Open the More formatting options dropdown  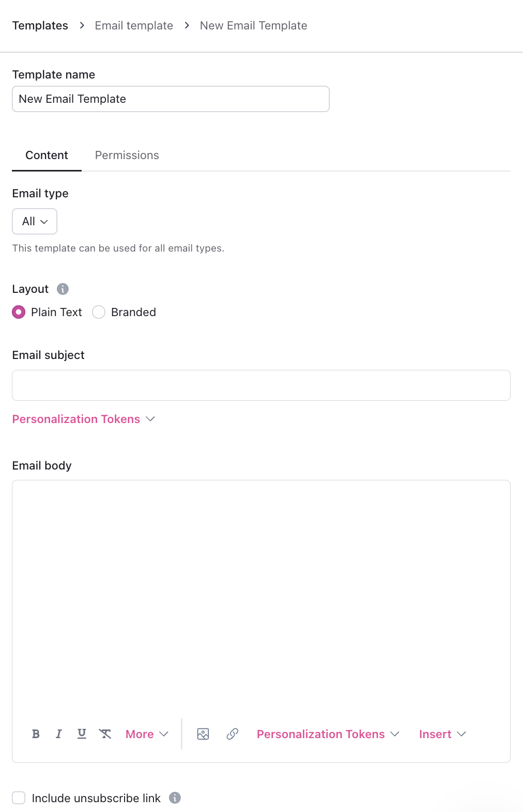coord(147,734)
